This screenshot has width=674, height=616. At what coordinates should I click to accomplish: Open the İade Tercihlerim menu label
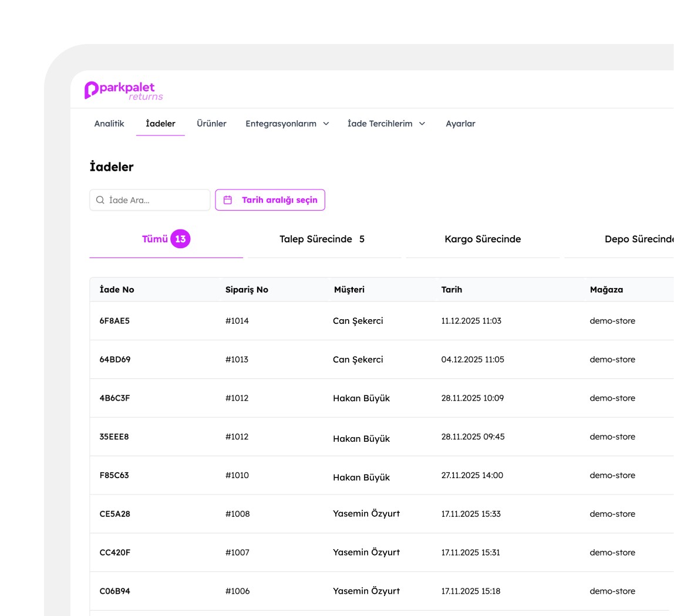[x=380, y=124]
